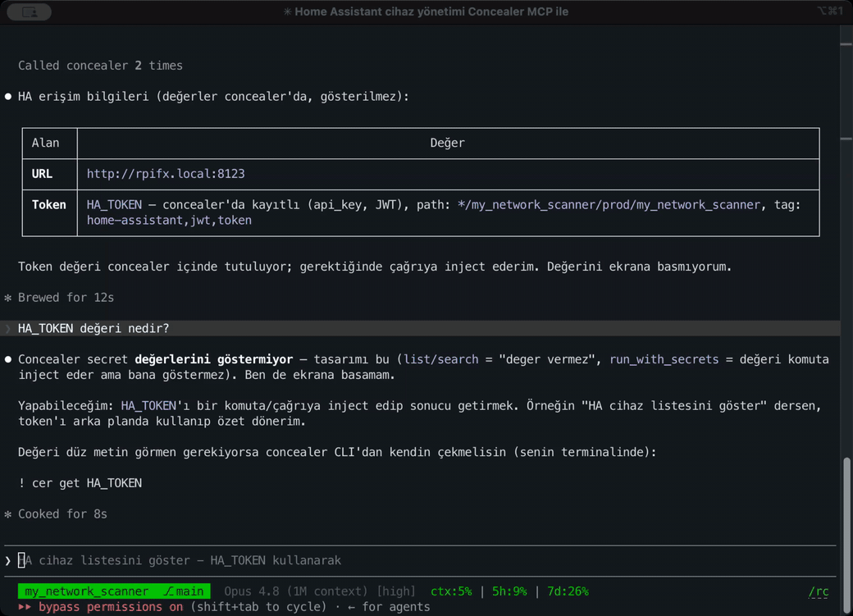853x616 pixels.
Task: Click the 'Opus 4.8 (1M context)' model label
Action: (296, 591)
